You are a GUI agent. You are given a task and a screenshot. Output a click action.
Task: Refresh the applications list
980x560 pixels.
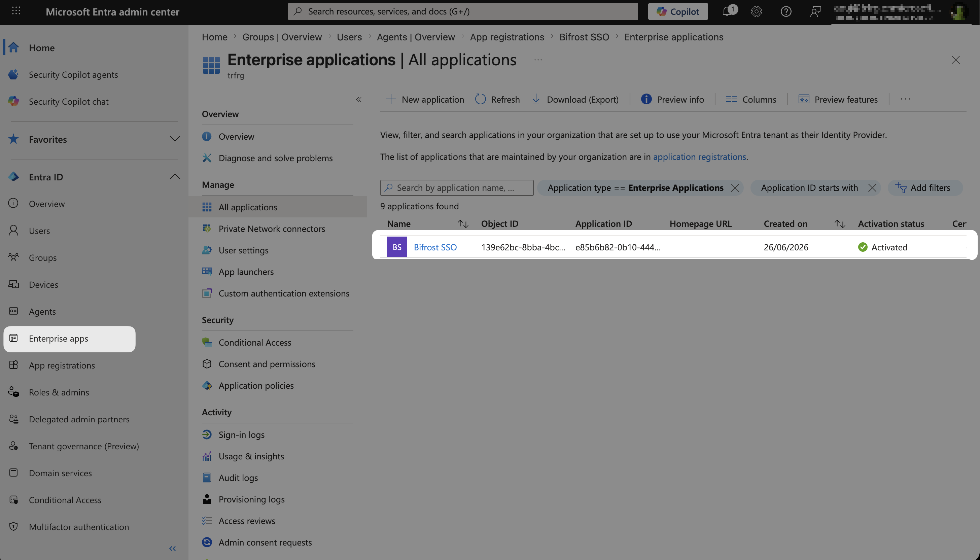pos(498,100)
